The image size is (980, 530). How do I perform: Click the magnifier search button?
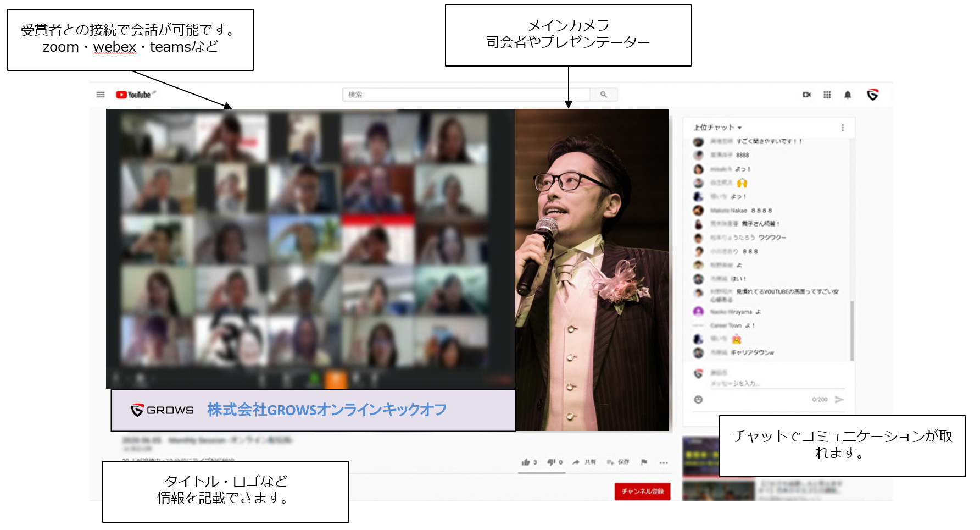point(603,95)
